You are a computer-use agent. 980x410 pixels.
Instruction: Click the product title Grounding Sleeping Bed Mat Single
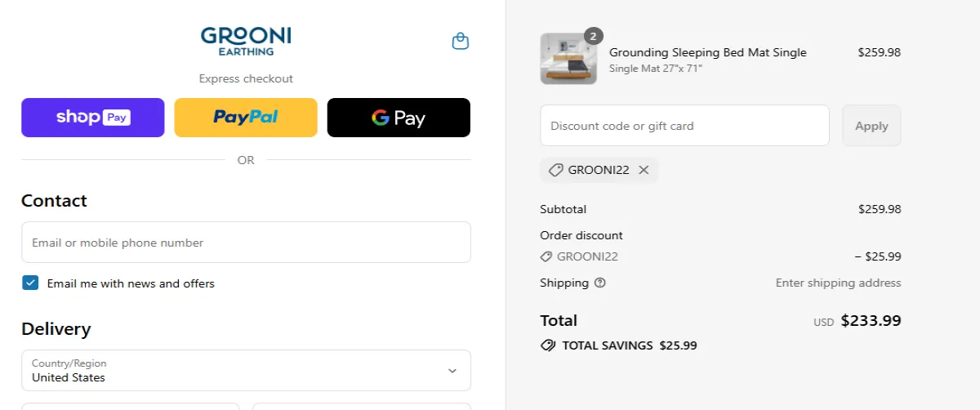[708, 52]
